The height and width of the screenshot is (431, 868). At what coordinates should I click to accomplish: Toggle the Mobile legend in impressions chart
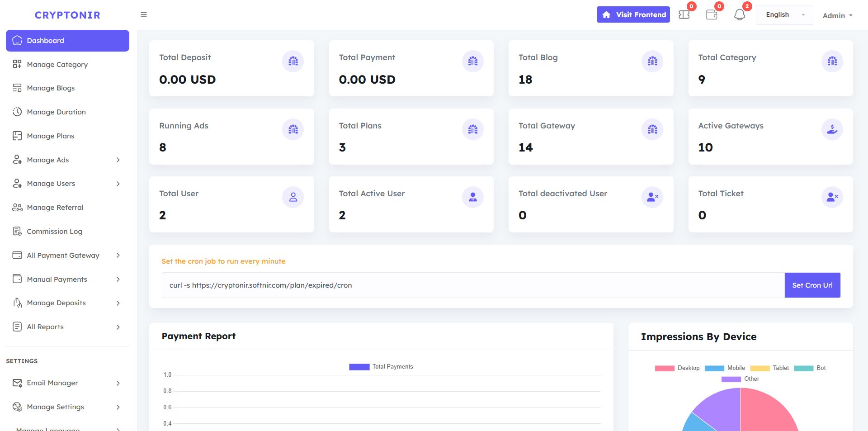[725, 368]
